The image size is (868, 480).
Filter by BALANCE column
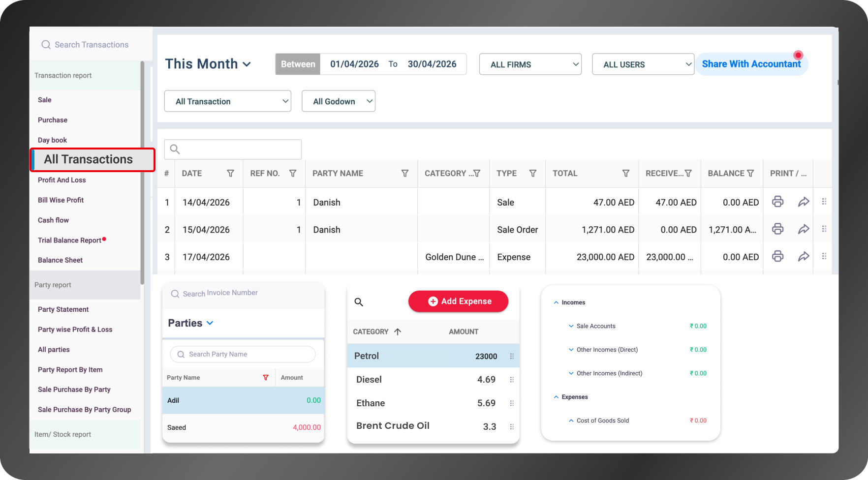tap(750, 173)
